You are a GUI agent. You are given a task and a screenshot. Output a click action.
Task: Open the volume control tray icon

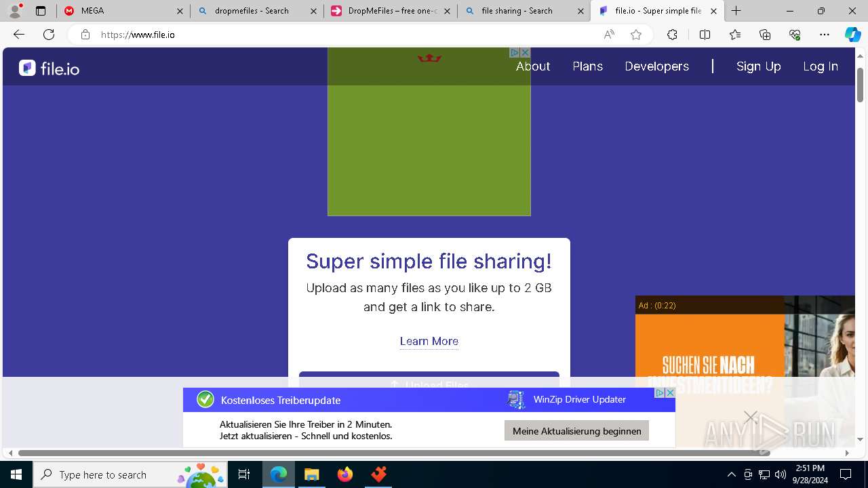[x=781, y=474]
